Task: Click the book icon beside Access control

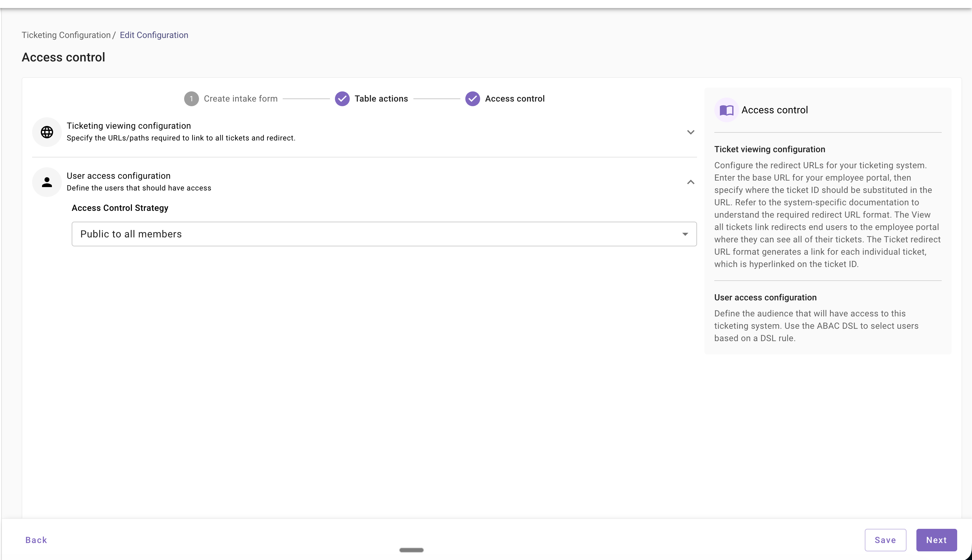Action: 726,111
